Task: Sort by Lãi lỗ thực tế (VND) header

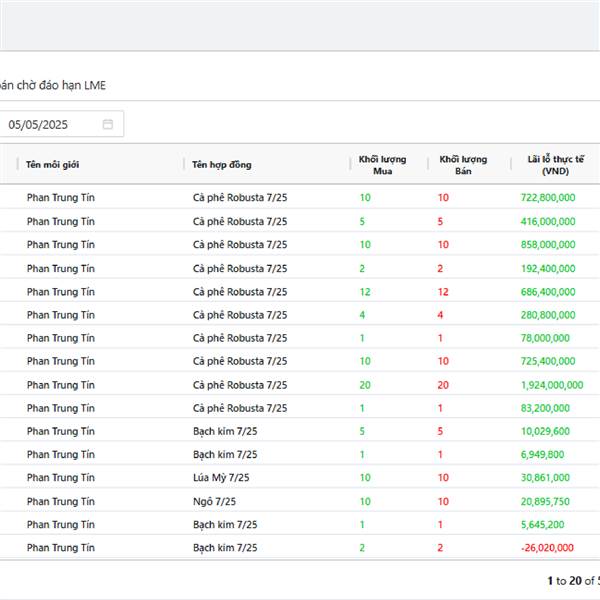Action: 555,165
